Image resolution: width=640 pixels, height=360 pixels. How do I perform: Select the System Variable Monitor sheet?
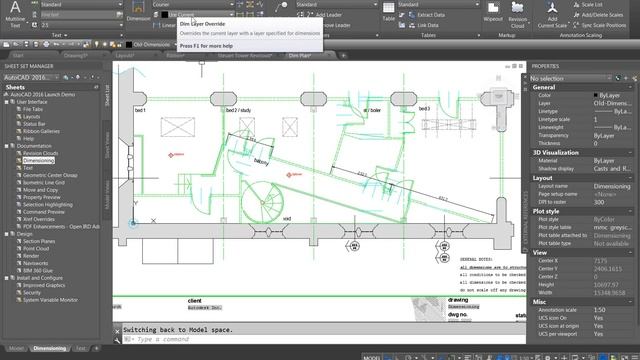point(50,300)
